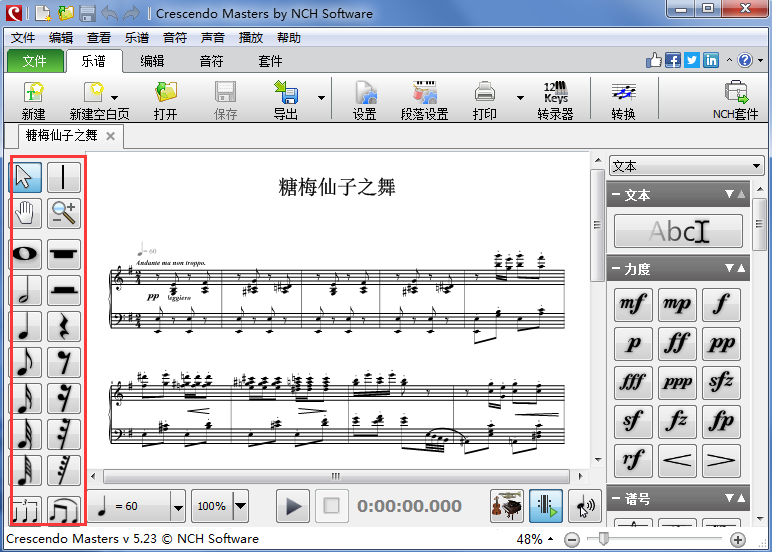Select the 32nd rest tool

tap(64, 434)
